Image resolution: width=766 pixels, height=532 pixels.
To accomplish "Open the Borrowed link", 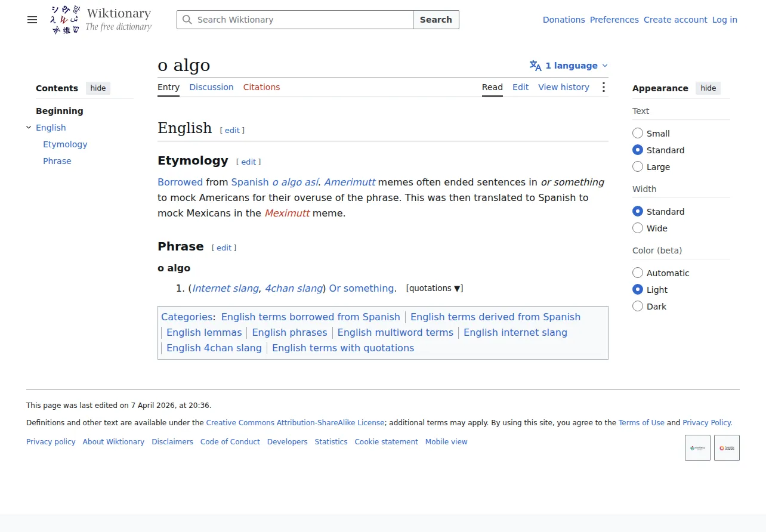I will point(180,182).
